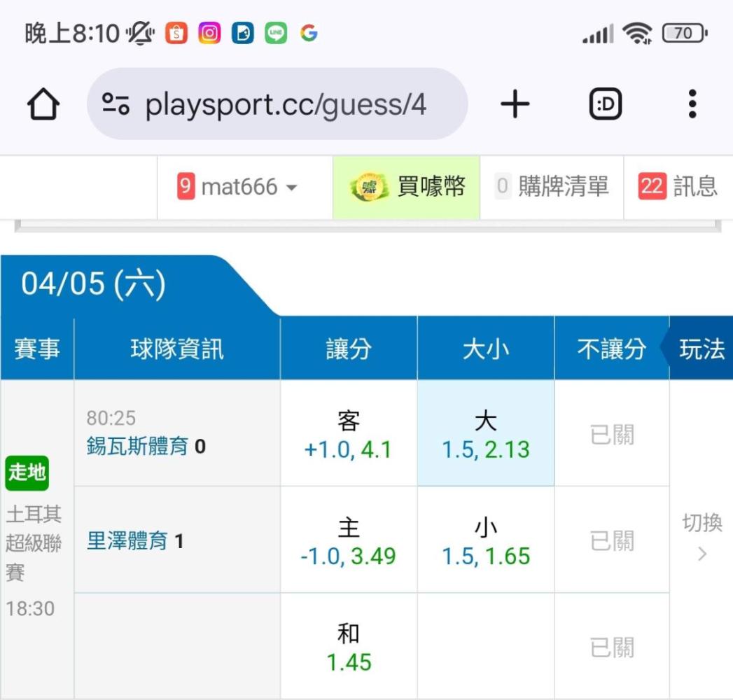
Task: Open the tab switcher icon
Action: coord(606,105)
